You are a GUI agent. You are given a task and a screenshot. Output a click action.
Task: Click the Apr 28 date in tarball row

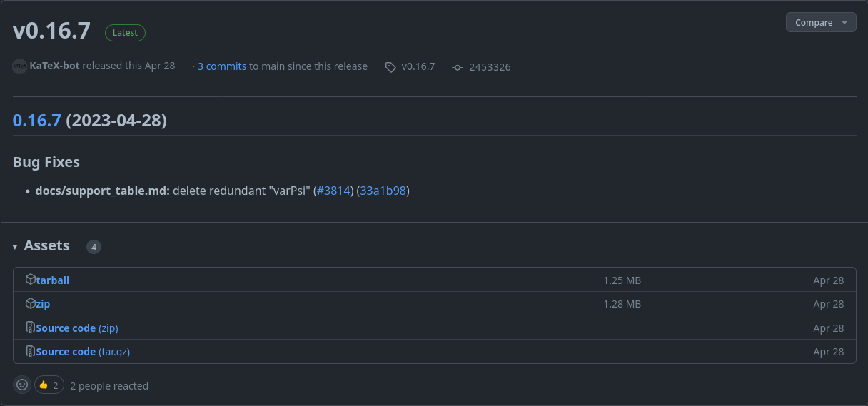[828, 280]
